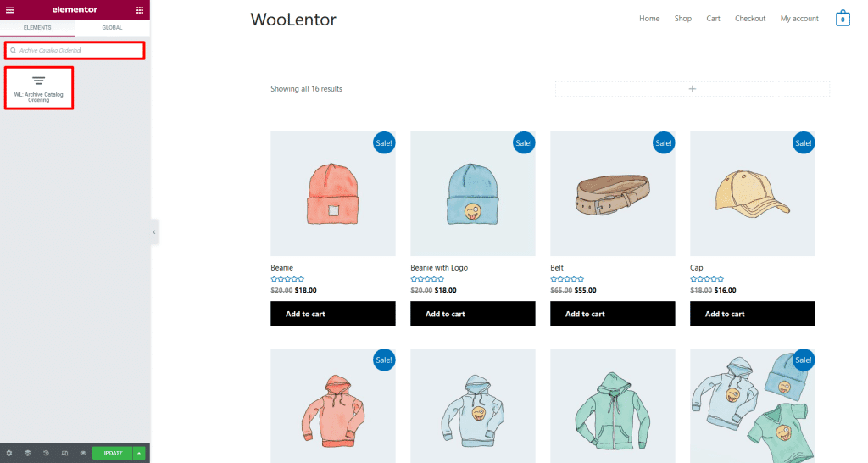Viewport: 868px width, 463px height.
Task: Add the Beanie to cart
Action: [332, 314]
